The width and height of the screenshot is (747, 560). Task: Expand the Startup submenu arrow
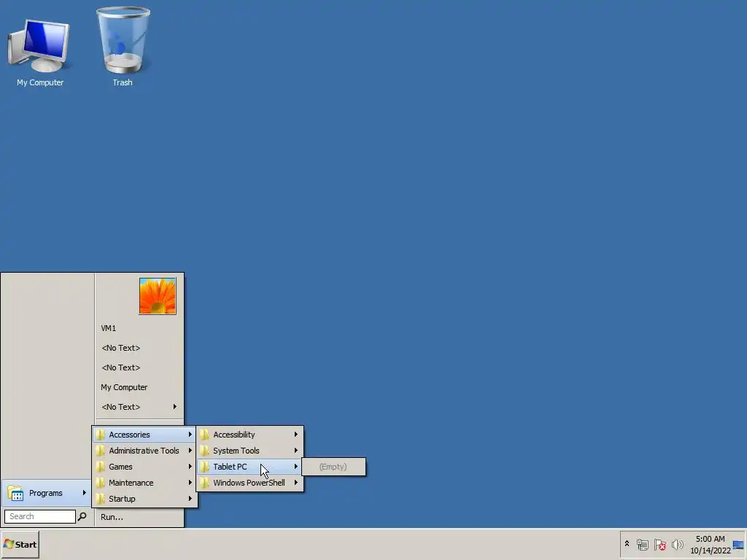click(x=190, y=499)
